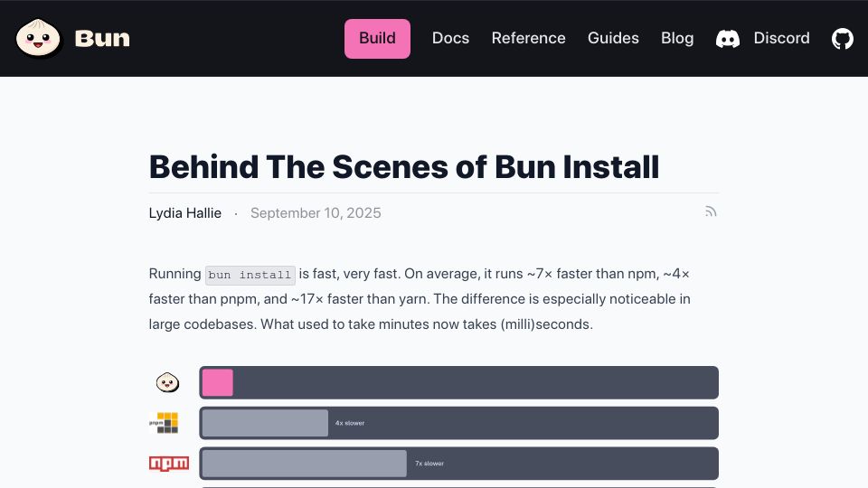Open the GitHub icon link

[x=842, y=39]
